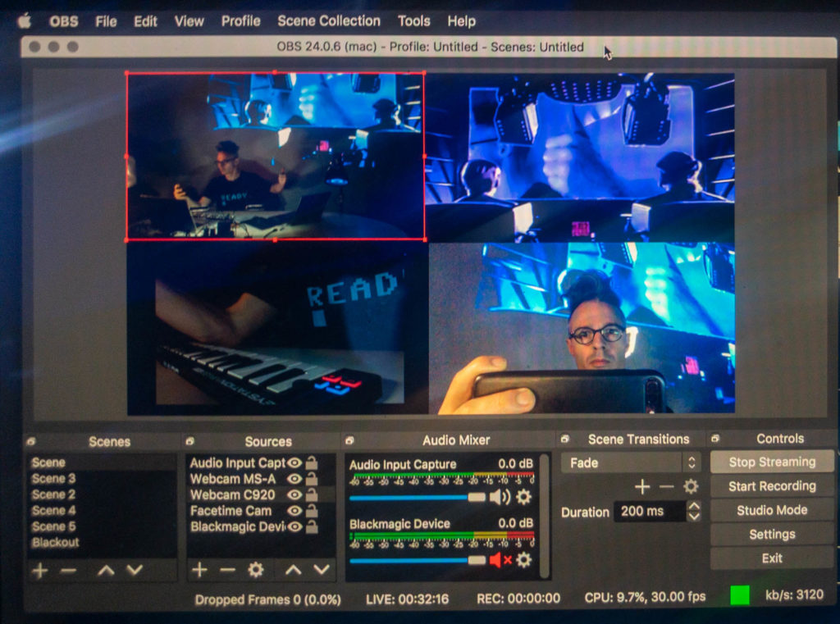This screenshot has width=840, height=624.
Task: Toggle visibility of Audio Input Capture source
Action: [294, 462]
